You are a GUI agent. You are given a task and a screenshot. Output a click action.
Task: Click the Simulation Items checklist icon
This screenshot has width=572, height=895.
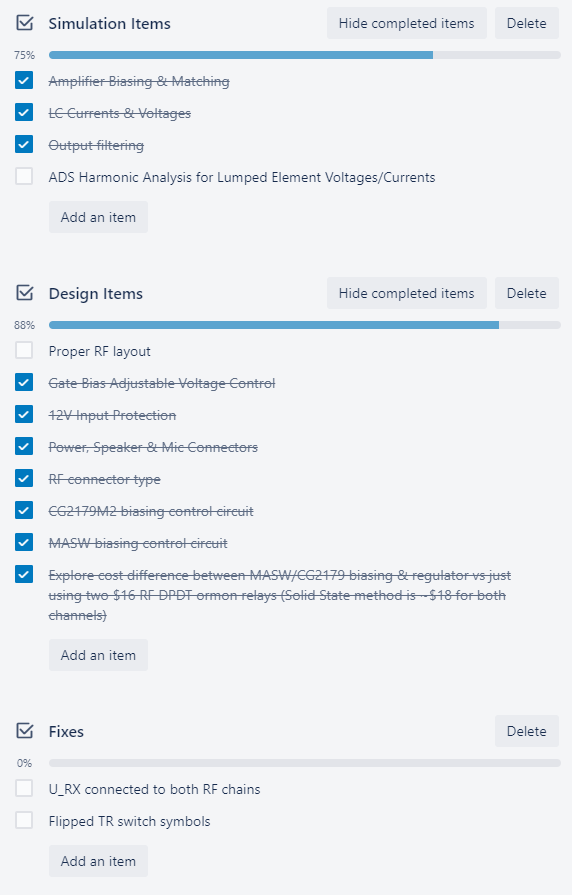click(25, 23)
